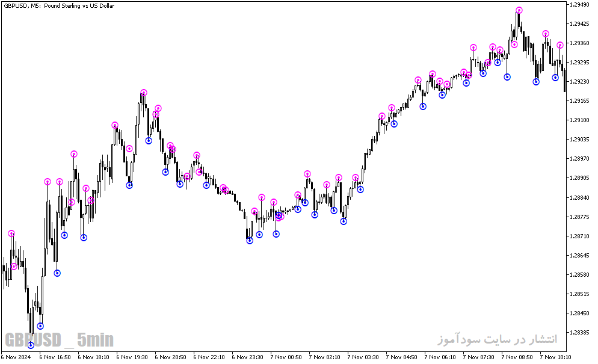This screenshot has width=598, height=364.
Task: Click the 6 Nov 18:10 time label
Action: (x=93, y=357)
